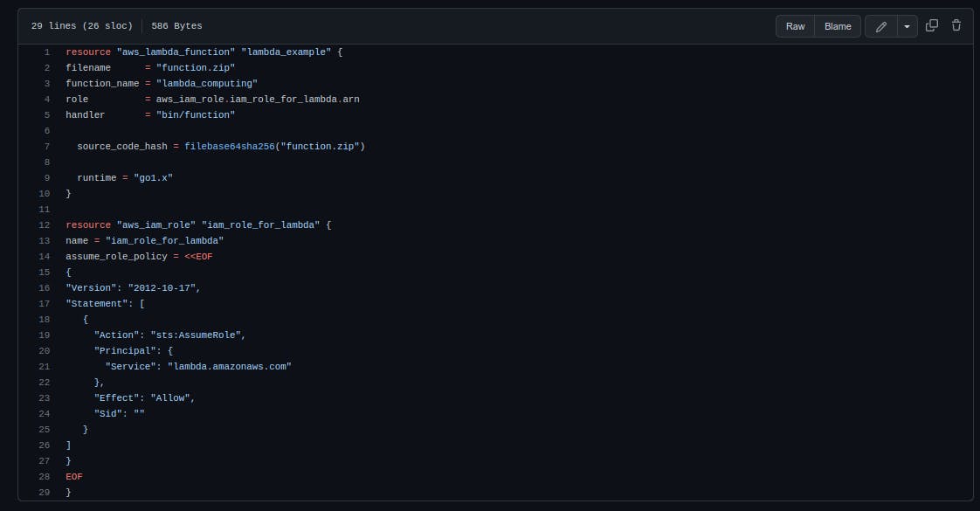Open the Raw file view
The image size is (980, 511).
click(795, 26)
